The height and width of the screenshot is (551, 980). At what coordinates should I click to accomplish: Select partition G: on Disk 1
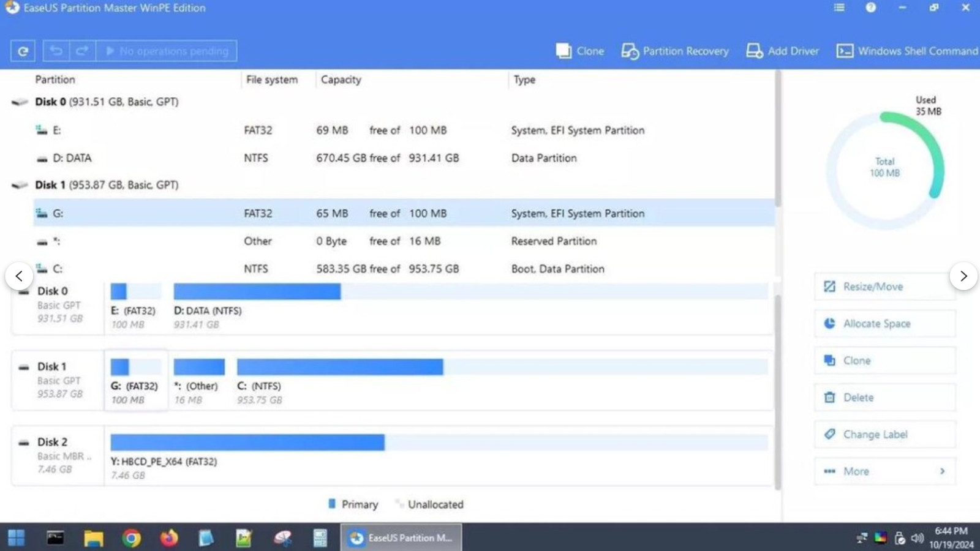(135, 380)
